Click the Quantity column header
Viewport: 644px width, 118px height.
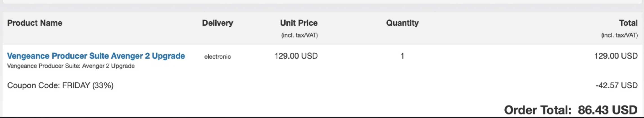coord(402,23)
